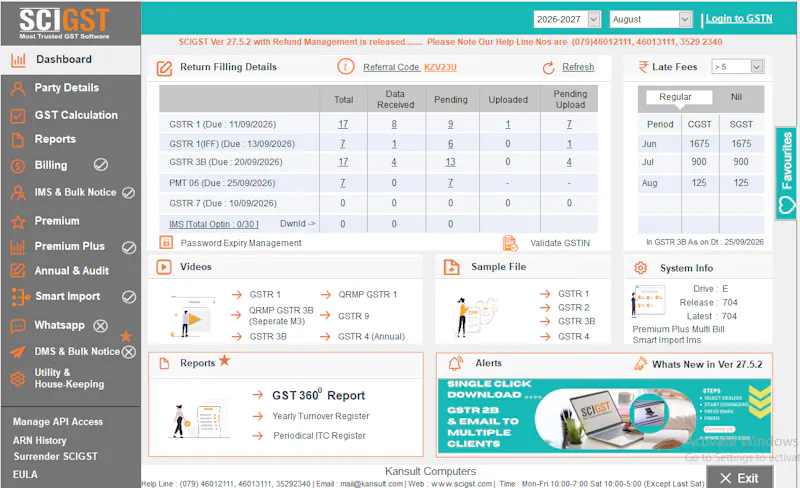Click the IMS & Bulk Notice person icon

[18, 193]
